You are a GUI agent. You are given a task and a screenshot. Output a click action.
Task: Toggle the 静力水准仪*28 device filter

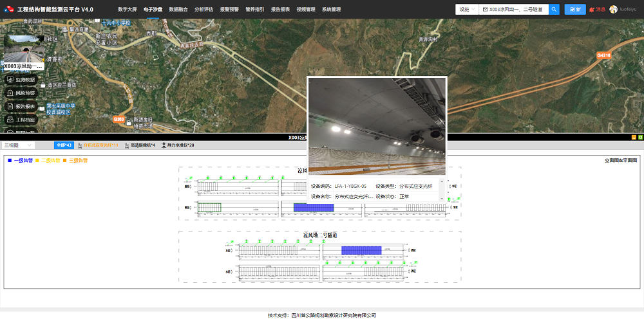coord(177,145)
